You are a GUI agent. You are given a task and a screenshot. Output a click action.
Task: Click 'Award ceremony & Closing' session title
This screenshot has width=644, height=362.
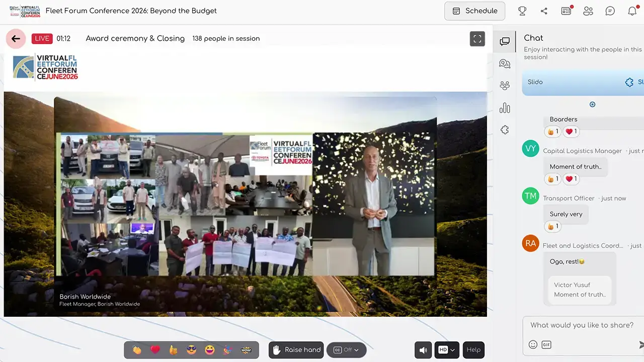135,39
